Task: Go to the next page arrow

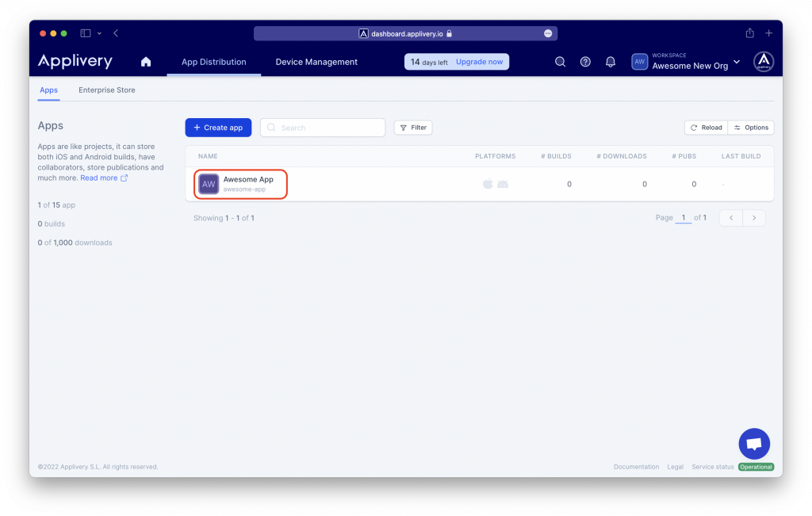Action: (754, 218)
